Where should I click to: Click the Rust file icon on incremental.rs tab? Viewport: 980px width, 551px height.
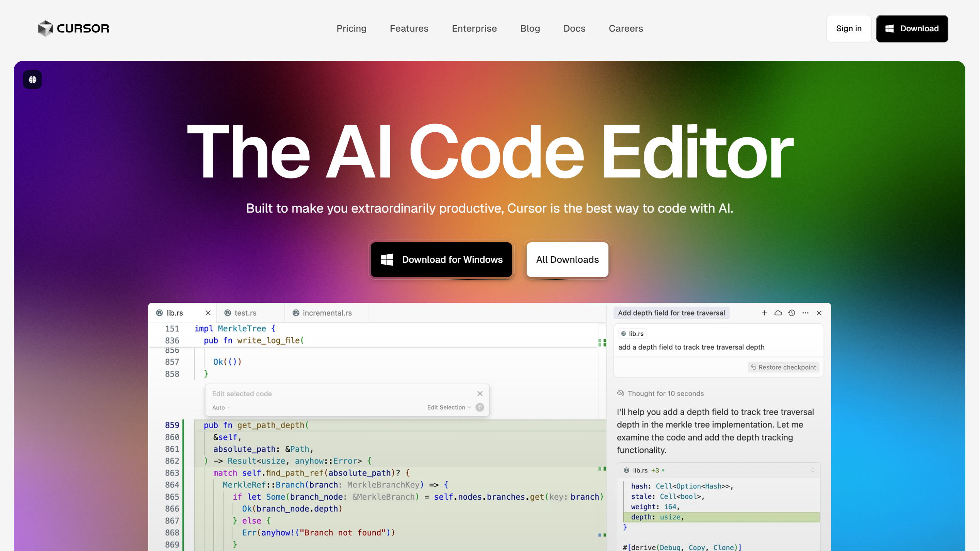pos(296,313)
